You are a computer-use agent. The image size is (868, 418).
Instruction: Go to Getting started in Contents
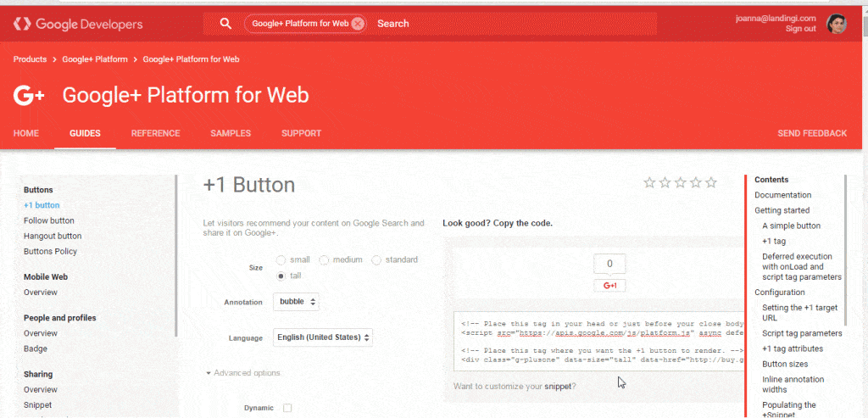[782, 210]
